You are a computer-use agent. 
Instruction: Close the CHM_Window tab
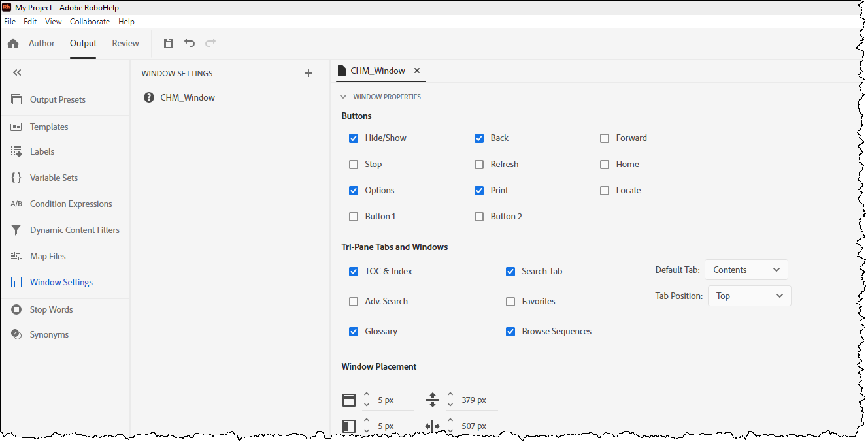pyautogui.click(x=417, y=71)
